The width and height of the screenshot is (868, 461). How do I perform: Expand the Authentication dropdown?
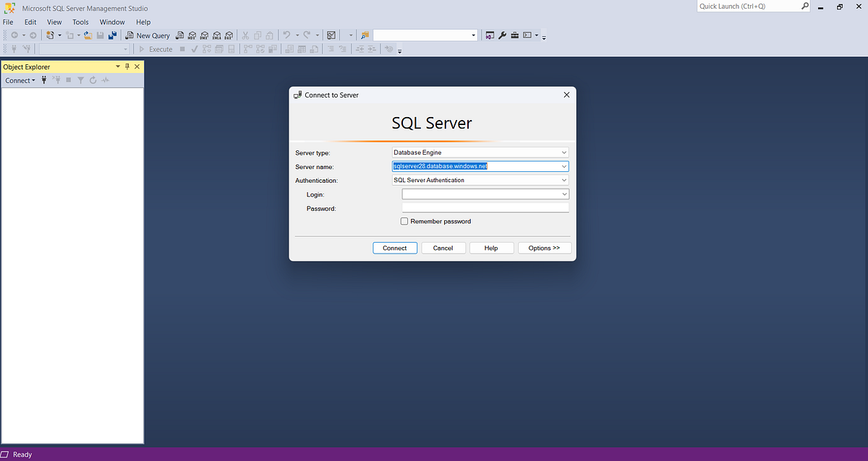564,180
